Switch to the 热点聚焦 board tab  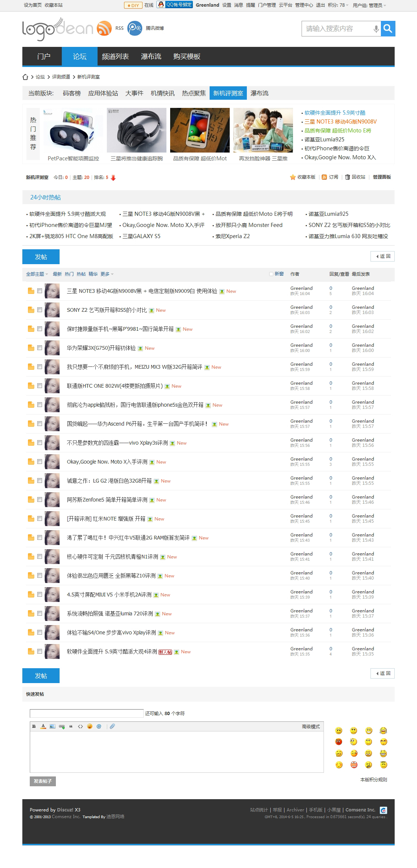tap(194, 93)
